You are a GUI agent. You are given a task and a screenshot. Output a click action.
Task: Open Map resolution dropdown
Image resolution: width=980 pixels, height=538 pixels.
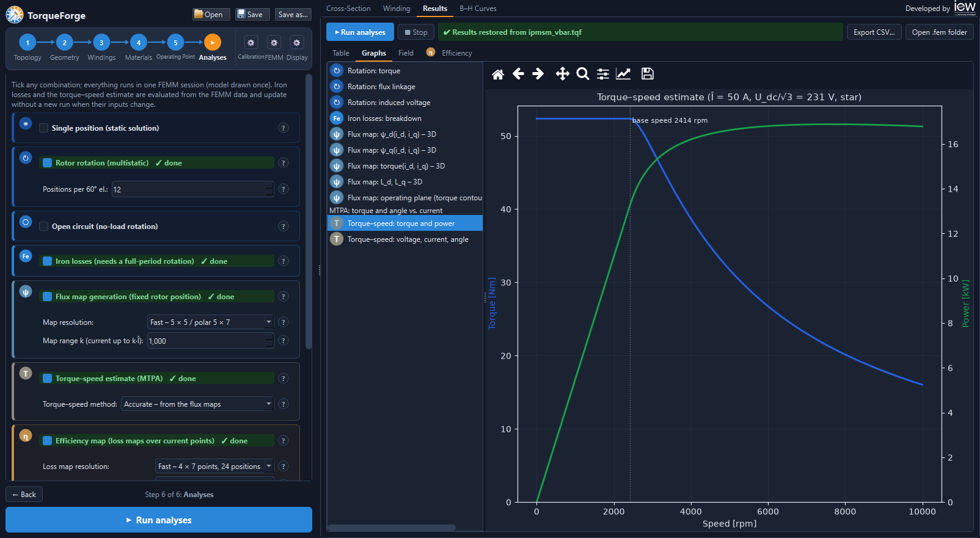tap(211, 322)
